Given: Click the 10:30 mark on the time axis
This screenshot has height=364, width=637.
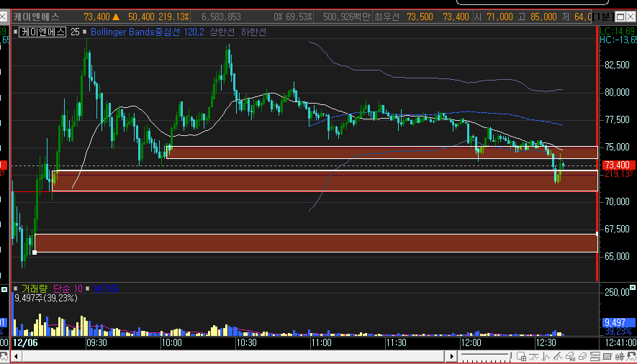Looking at the screenshot, I should coord(247,342).
